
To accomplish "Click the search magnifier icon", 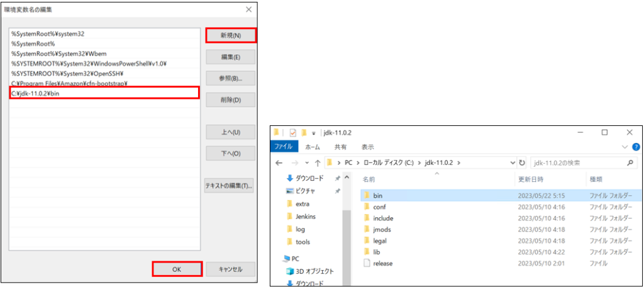I will (x=630, y=162).
